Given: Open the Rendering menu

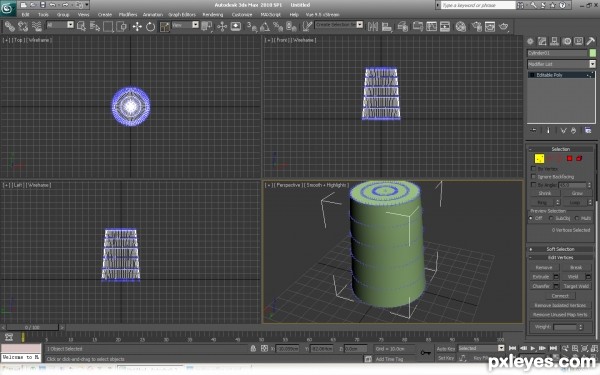Looking at the screenshot, I should (213, 15).
